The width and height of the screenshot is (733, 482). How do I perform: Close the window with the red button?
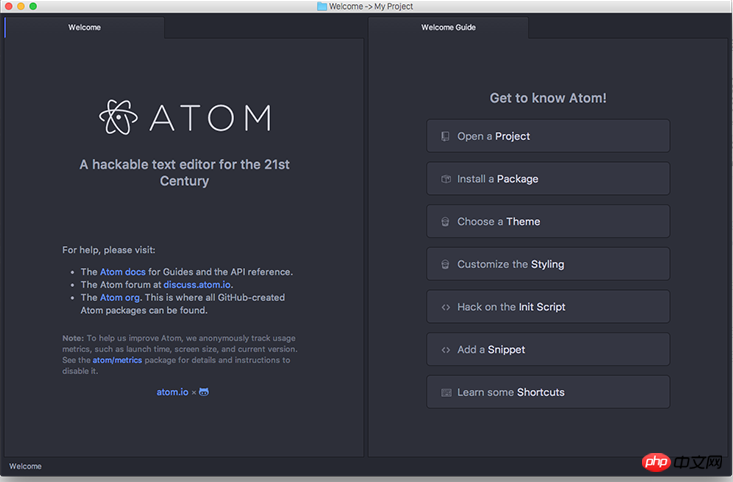[x=8, y=6]
